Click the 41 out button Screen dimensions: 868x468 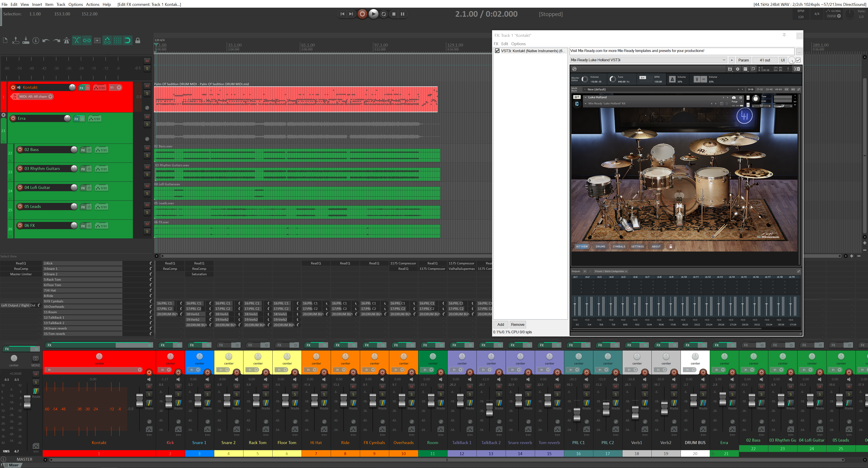click(764, 60)
